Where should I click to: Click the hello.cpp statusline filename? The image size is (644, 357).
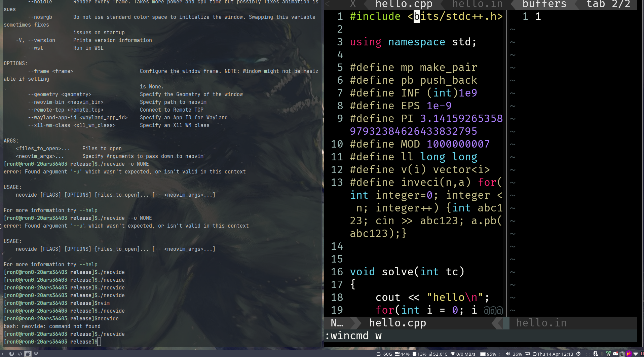[x=397, y=323]
